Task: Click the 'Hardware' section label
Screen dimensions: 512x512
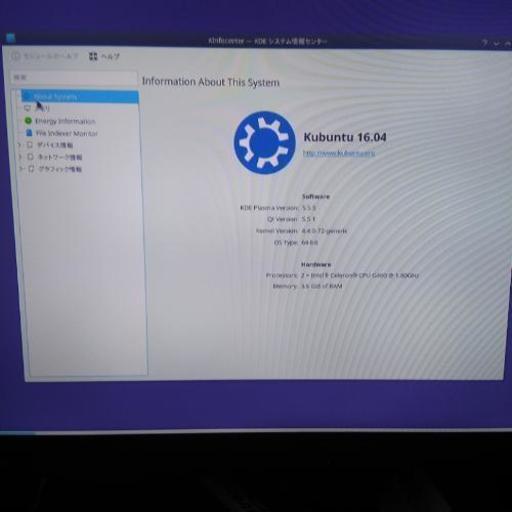Action: 316,265
